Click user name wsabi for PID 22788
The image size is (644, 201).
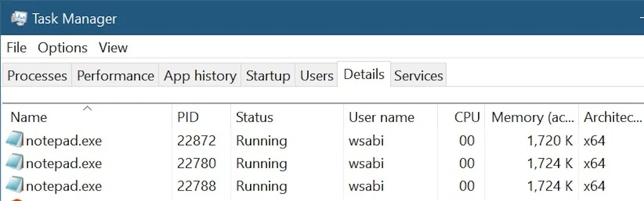366,186
